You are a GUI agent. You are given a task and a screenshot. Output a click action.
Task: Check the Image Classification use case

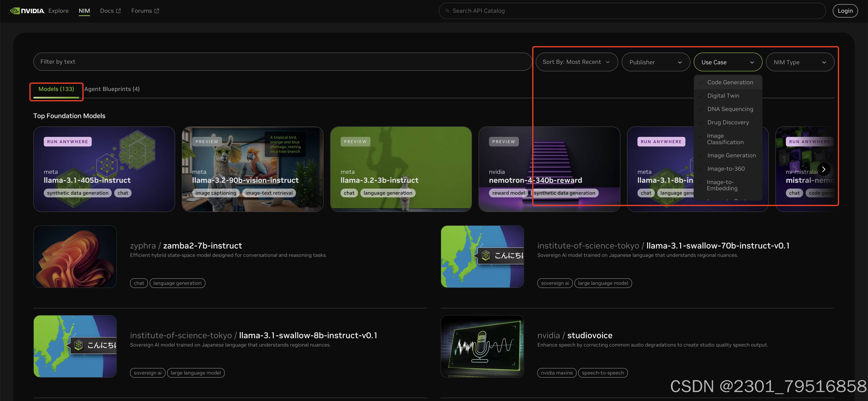[x=728, y=139]
